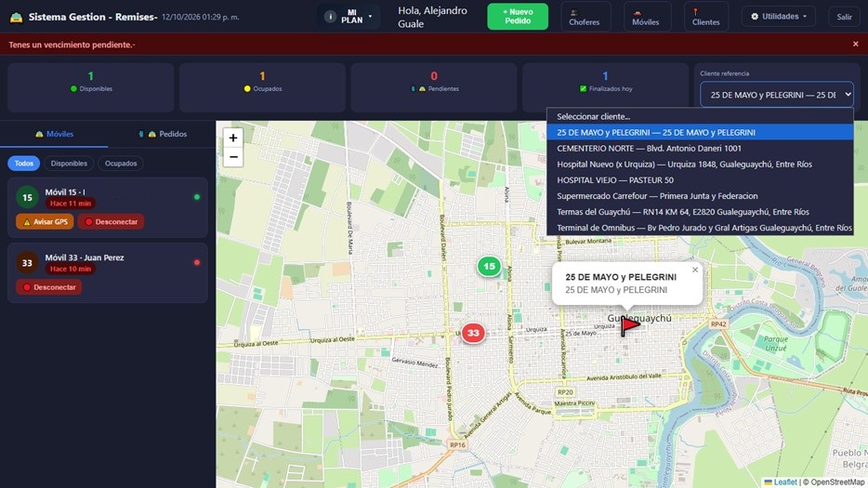This screenshot has height=488, width=868.
Task: Click Desconectar on Móvil 33 Juan Perez
Action: point(48,287)
